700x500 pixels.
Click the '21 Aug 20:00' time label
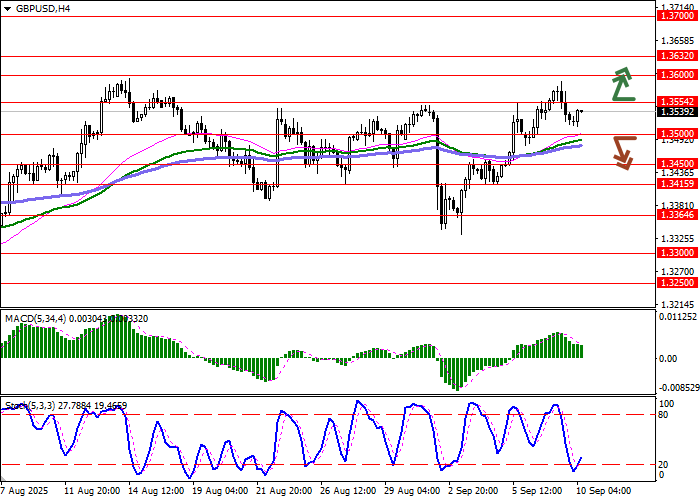tap(284, 491)
